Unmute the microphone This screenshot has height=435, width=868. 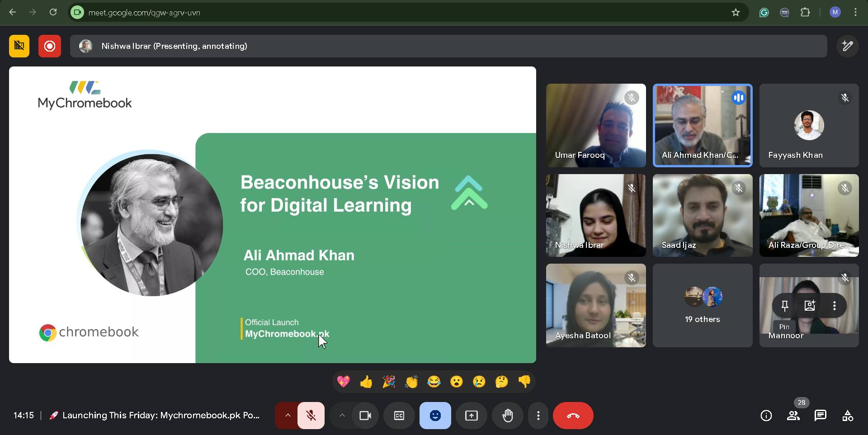click(x=311, y=416)
